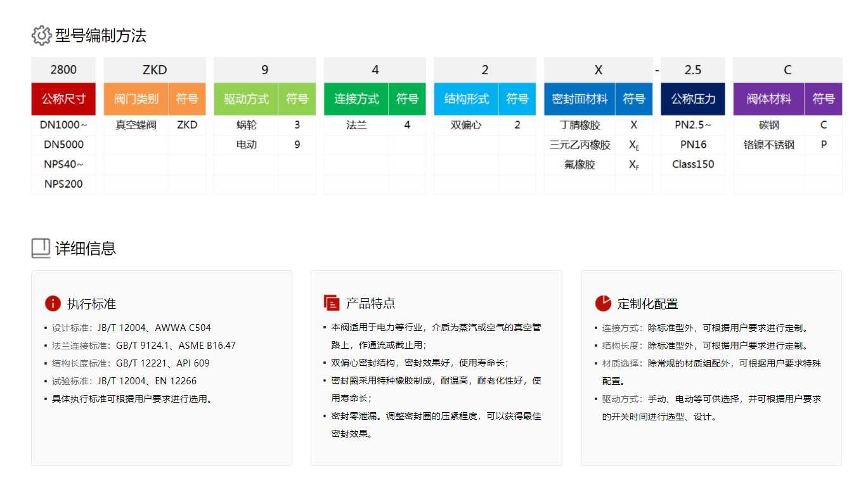The height and width of the screenshot is (480, 868).
Task: Click the 真空蝶阀 table cell
Action: coord(136,125)
